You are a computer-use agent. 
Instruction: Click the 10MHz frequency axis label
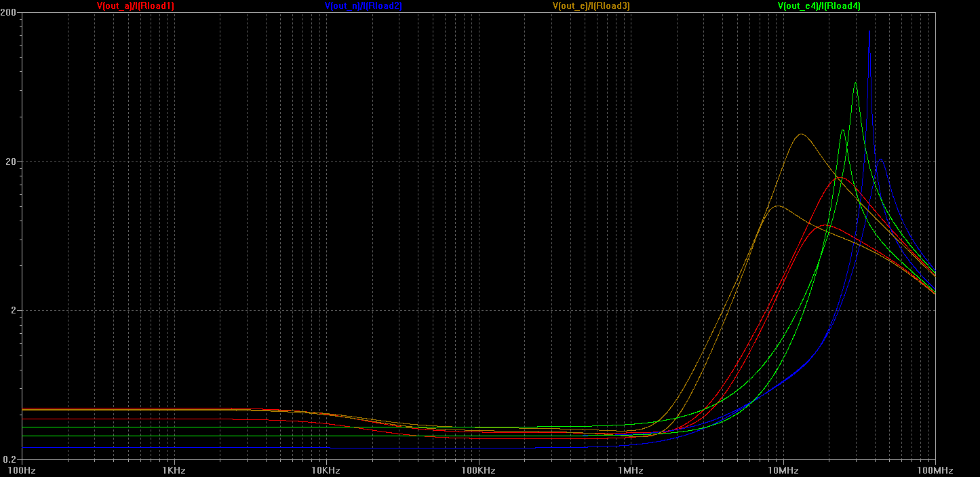(783, 470)
